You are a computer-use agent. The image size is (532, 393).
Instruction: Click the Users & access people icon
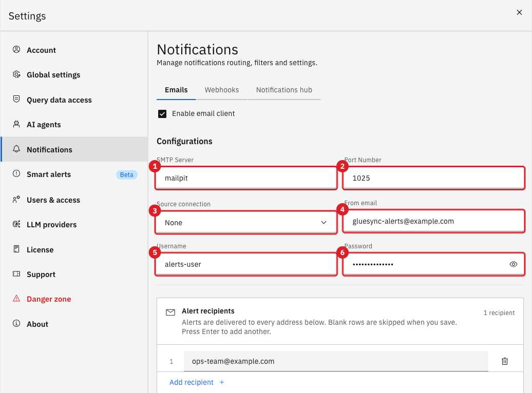pyautogui.click(x=16, y=200)
